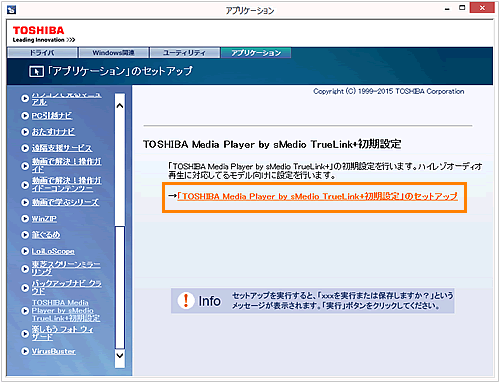Open the sidebar TOSHIBA Media Player TrueLink+初期設定 link
This screenshot has height=383, width=500.
66,310
